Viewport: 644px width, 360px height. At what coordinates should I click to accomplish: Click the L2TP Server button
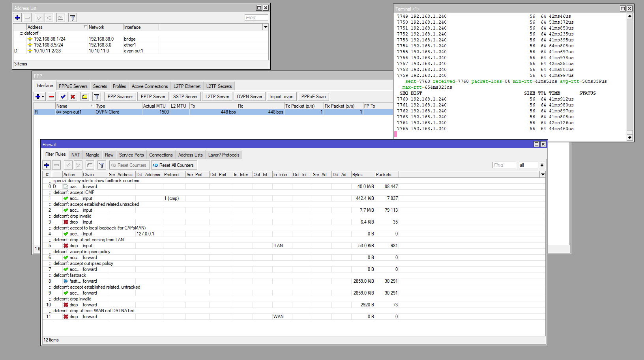tap(217, 97)
